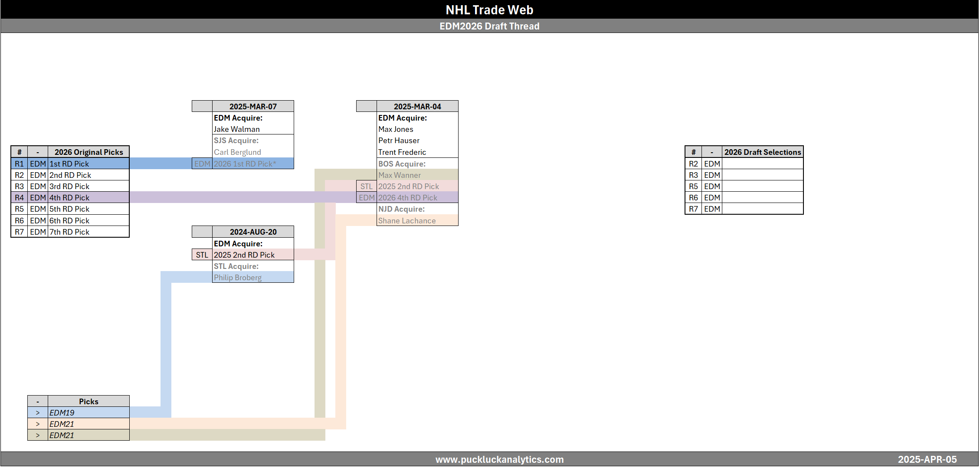
Task: Select Jake Walman in the EDM acquisitions
Action: [x=237, y=129]
